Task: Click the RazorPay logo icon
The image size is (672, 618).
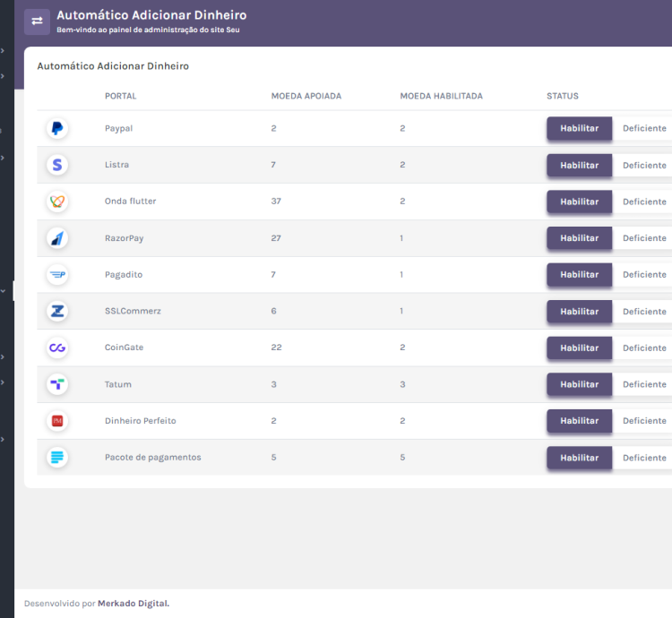Action: click(57, 238)
